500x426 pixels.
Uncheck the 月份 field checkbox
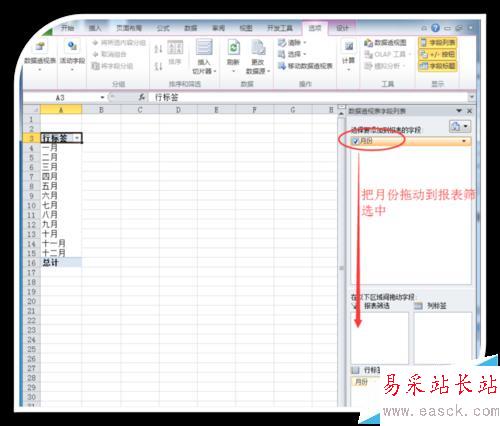click(x=355, y=141)
